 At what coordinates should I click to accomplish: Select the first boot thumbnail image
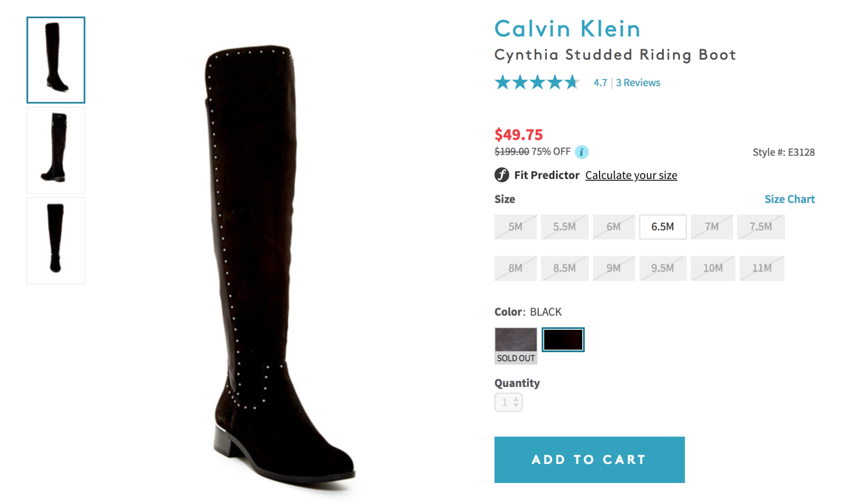[x=56, y=60]
